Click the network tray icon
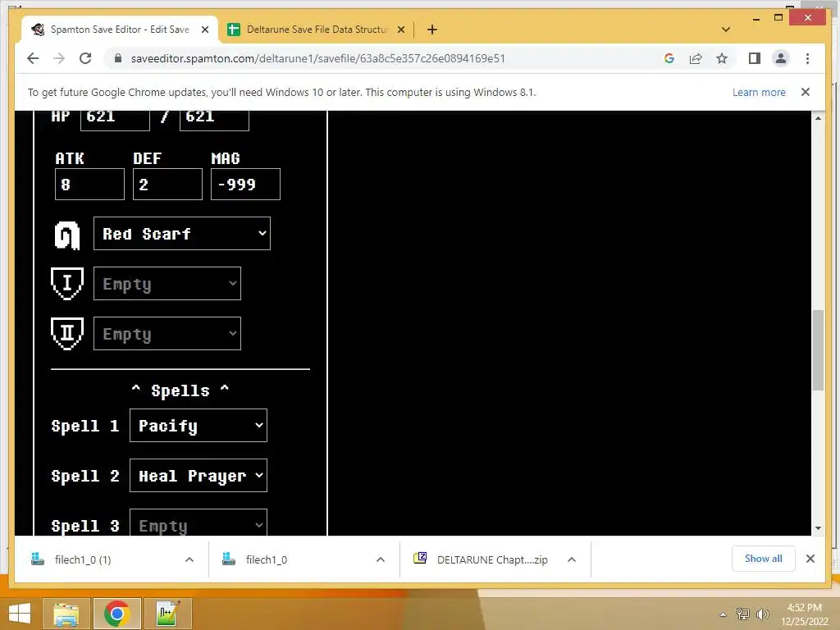This screenshot has width=840, height=630. [x=743, y=614]
